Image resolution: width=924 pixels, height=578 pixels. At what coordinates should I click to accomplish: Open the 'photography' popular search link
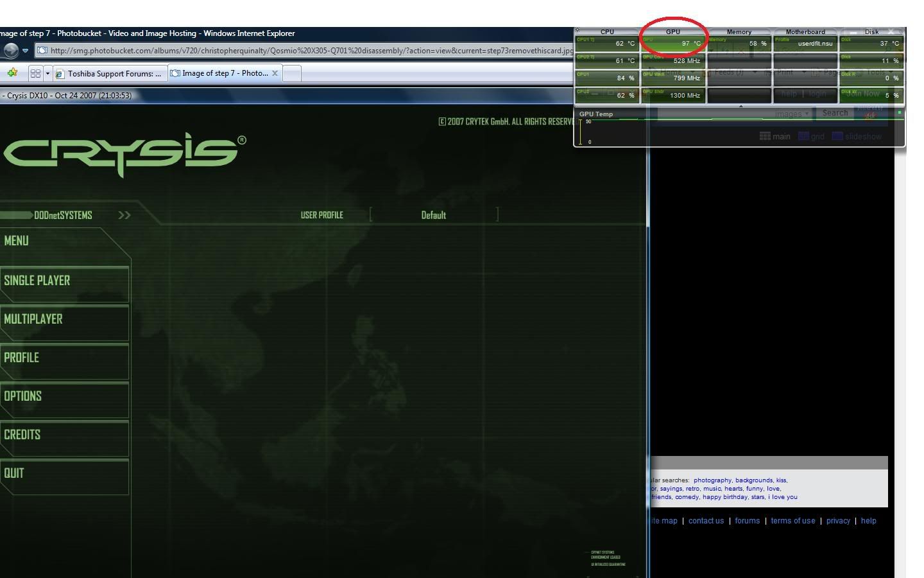click(712, 480)
